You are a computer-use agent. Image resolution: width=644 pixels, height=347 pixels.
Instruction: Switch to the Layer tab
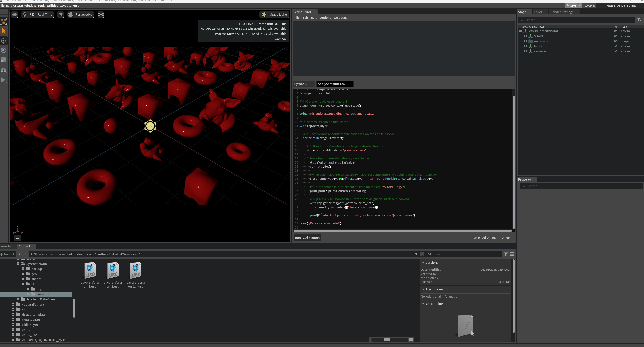pyautogui.click(x=538, y=12)
